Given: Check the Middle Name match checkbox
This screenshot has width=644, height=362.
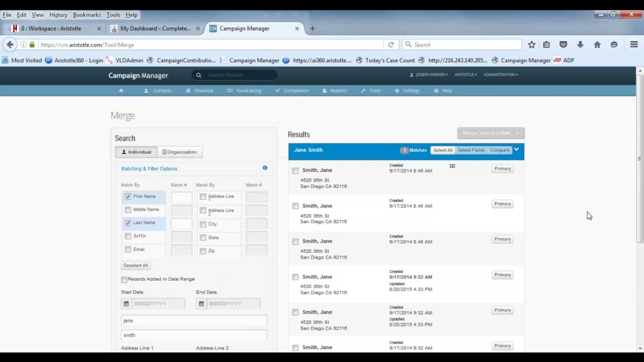Looking at the screenshot, I should click(x=128, y=210).
